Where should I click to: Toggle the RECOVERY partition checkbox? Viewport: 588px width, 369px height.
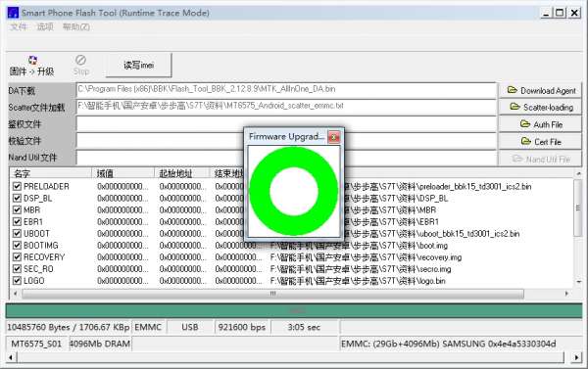[x=17, y=257]
